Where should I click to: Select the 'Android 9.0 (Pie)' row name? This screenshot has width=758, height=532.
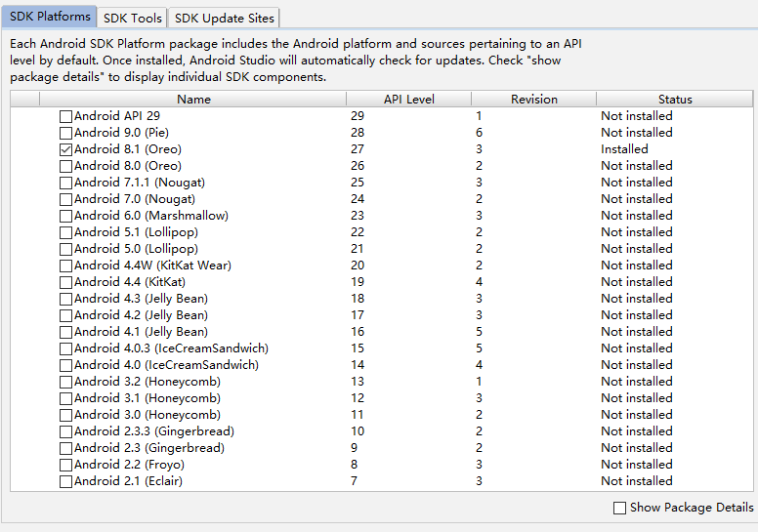click(x=121, y=133)
